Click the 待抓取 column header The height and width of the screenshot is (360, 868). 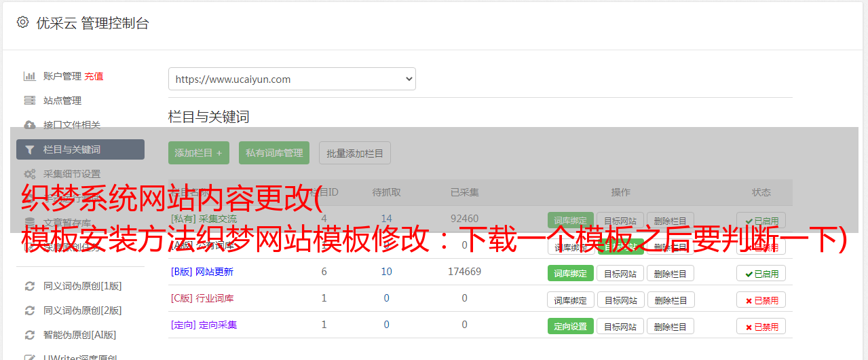pos(387,192)
